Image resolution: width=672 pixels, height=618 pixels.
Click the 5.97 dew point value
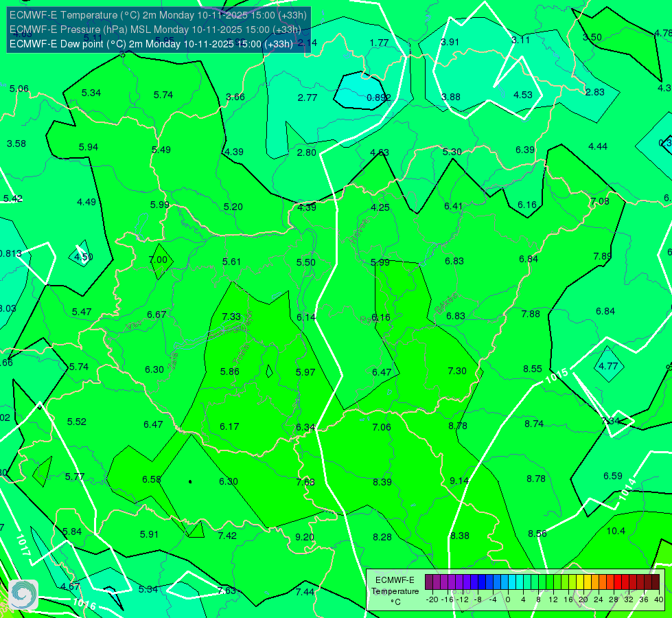point(305,372)
